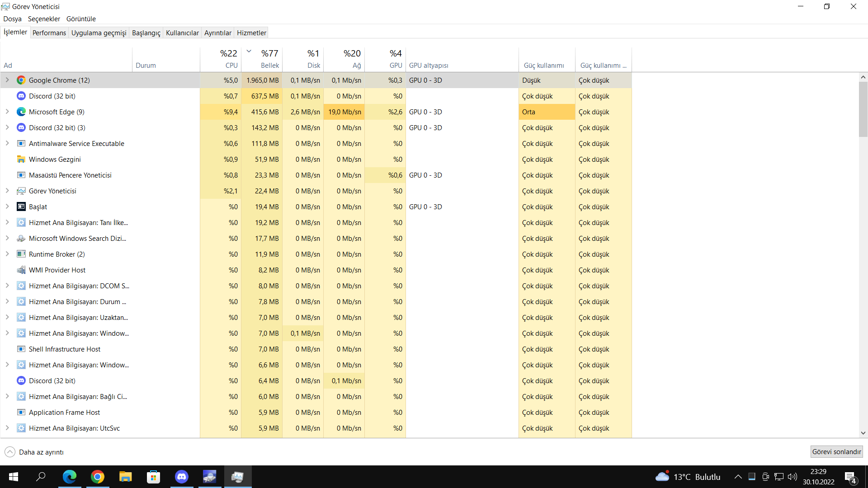Expand the Başlat process row

pos(7,206)
